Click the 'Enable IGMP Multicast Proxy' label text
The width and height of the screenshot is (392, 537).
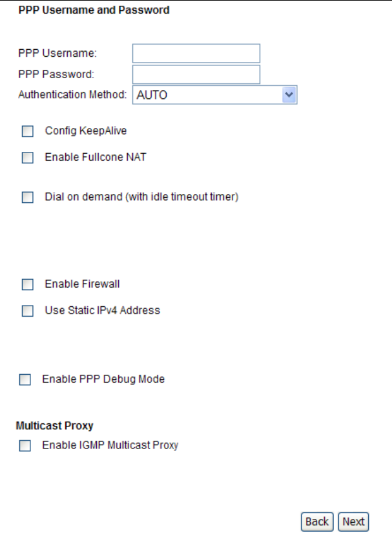[x=110, y=445]
